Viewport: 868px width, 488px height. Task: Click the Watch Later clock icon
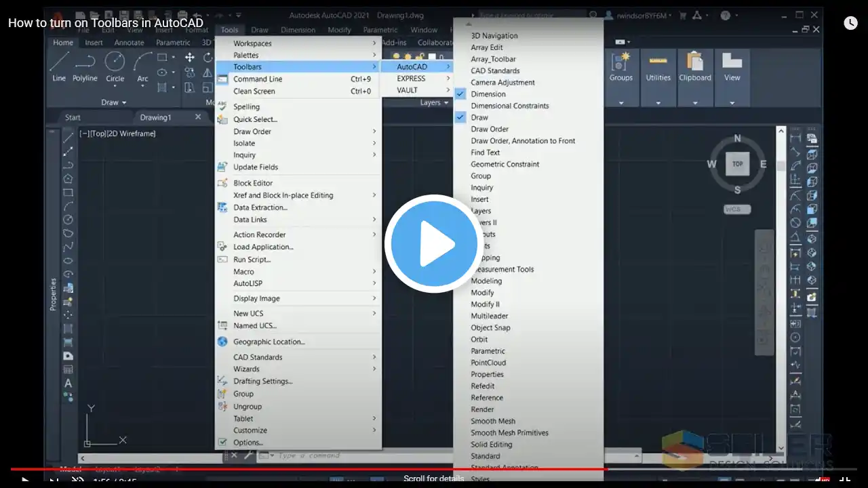(850, 23)
